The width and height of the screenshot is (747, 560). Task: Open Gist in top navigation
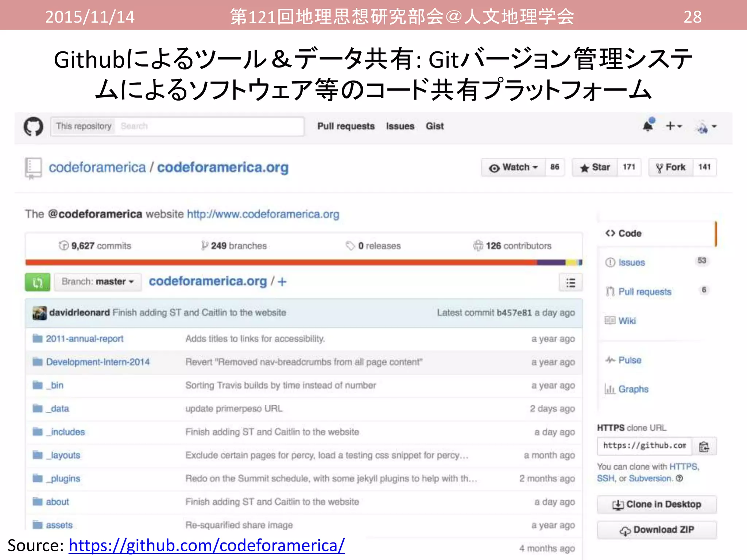[435, 126]
